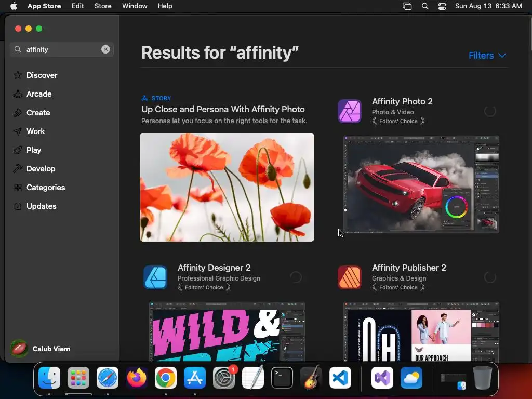Screen dimensions: 532x399
Task: Open System Settings from the Dock
Action: (x=224, y=378)
